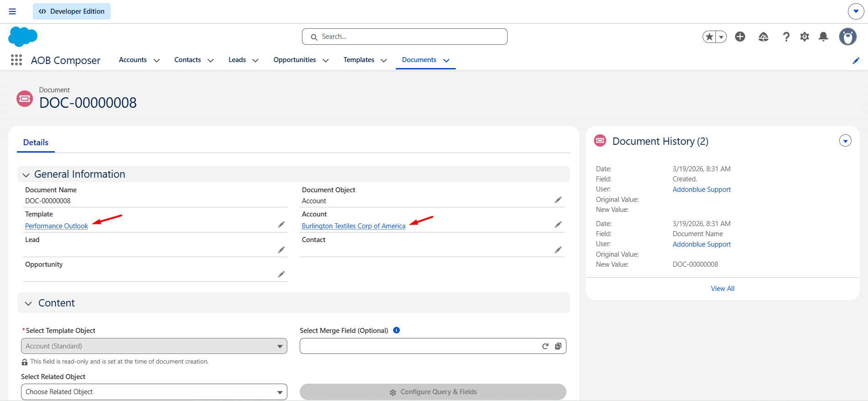Open the Setup gear icon
868x401 pixels.
[x=804, y=37]
